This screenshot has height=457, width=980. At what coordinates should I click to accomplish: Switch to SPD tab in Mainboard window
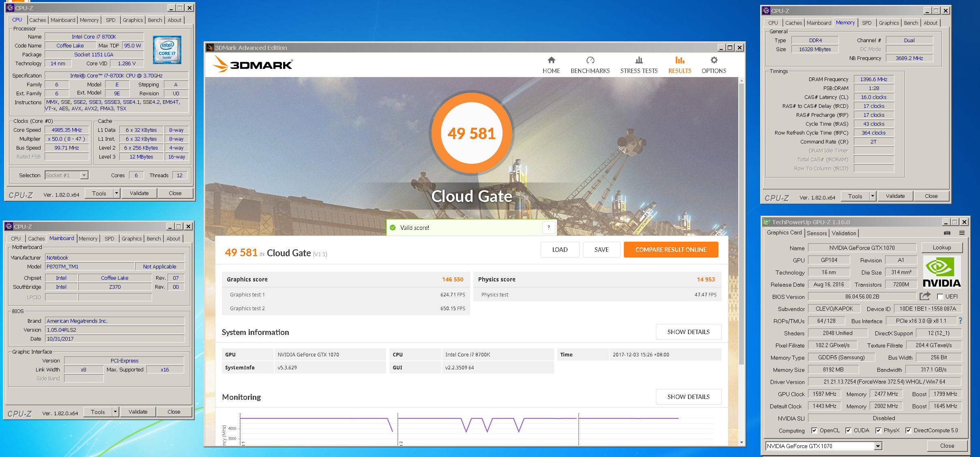tap(110, 238)
